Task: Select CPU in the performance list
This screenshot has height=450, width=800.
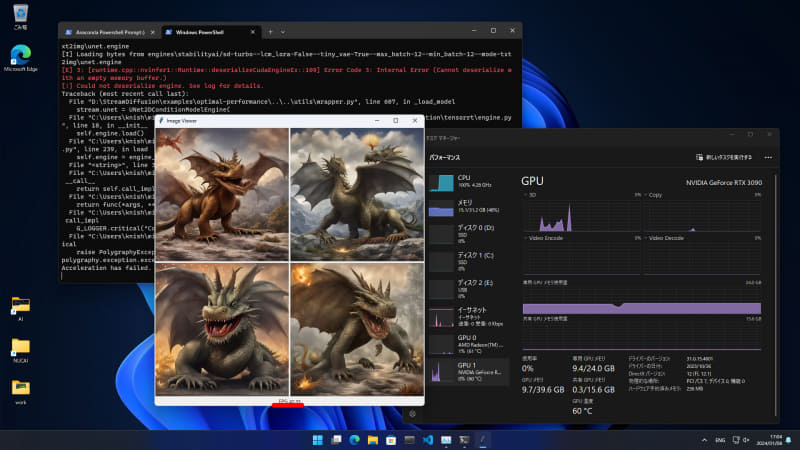Action: 470,182
